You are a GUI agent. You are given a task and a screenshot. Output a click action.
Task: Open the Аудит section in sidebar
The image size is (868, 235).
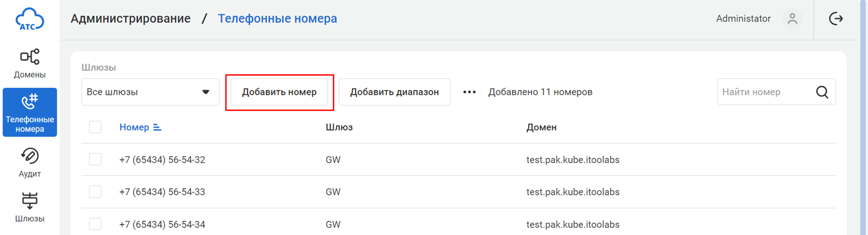tap(29, 162)
